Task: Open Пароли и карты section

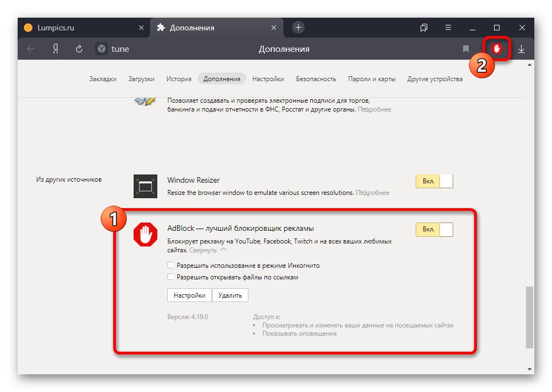Action: tap(371, 79)
